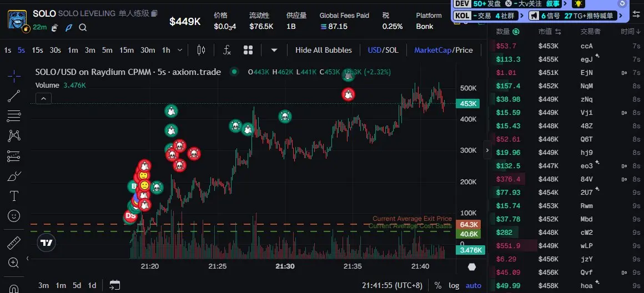This screenshot has width=644, height=293.
Task: Select the horizontal lines Fibonacci tool
Action: coord(14,116)
